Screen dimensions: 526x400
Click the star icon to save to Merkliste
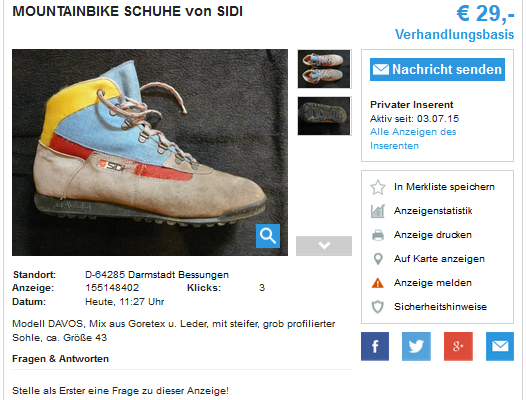click(378, 187)
